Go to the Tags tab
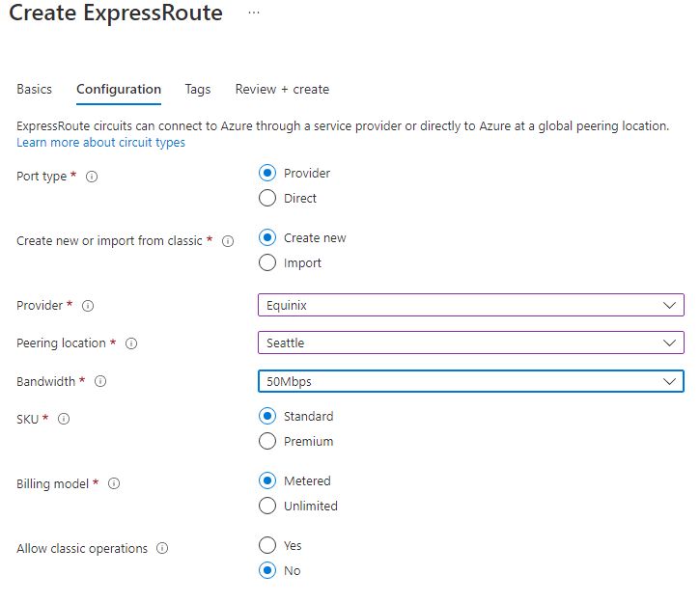 point(198,90)
